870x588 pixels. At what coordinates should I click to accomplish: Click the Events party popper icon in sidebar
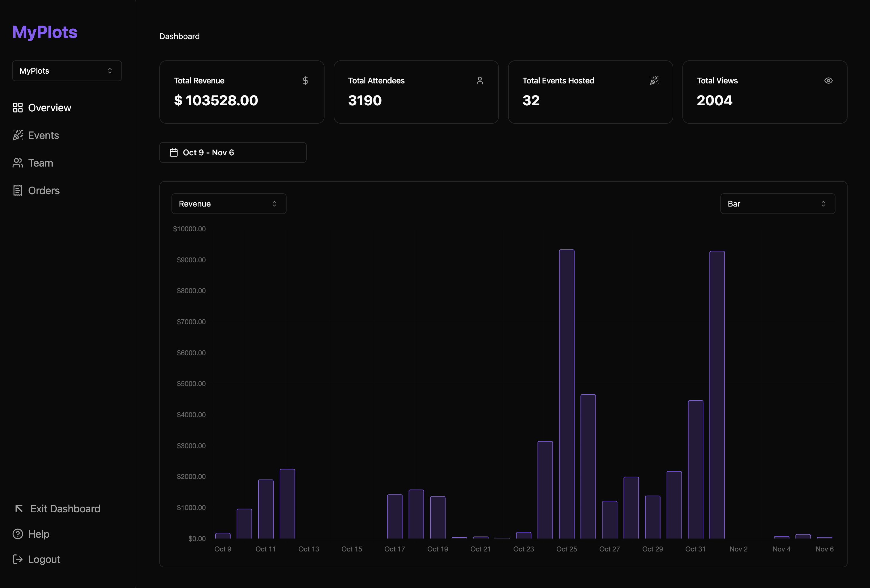tap(18, 135)
